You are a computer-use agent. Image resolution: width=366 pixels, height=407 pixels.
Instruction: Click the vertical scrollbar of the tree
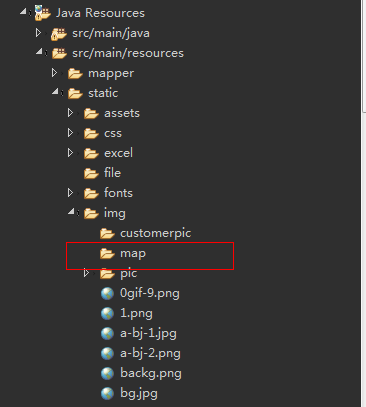[364, 203]
